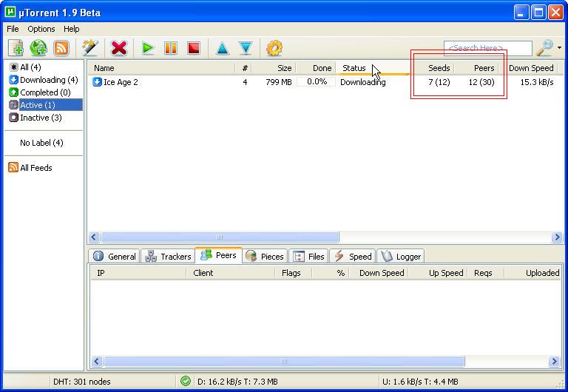This screenshot has height=392, width=568.
Task: Sort by the Peers column header
Action: coord(477,68)
